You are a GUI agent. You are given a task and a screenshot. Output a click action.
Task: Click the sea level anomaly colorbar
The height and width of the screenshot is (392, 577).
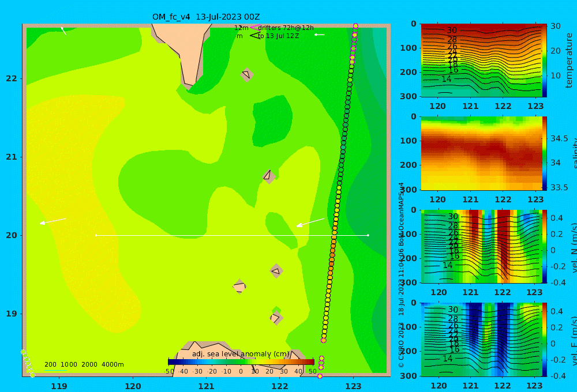tap(241, 362)
